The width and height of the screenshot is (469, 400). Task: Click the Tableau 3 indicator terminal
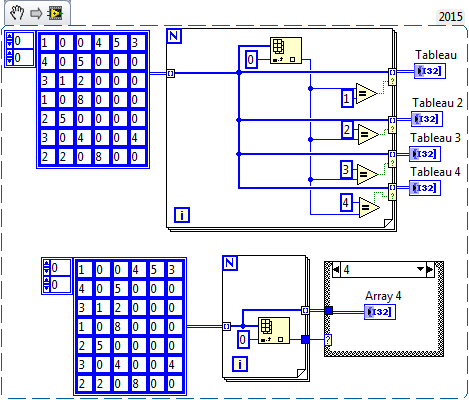[425, 154]
